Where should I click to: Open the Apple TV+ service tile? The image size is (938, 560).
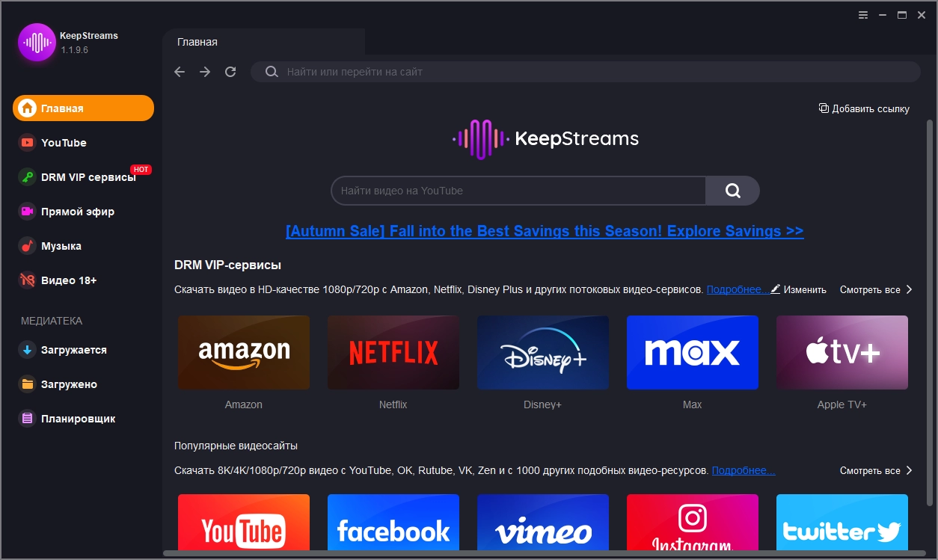[x=842, y=352]
